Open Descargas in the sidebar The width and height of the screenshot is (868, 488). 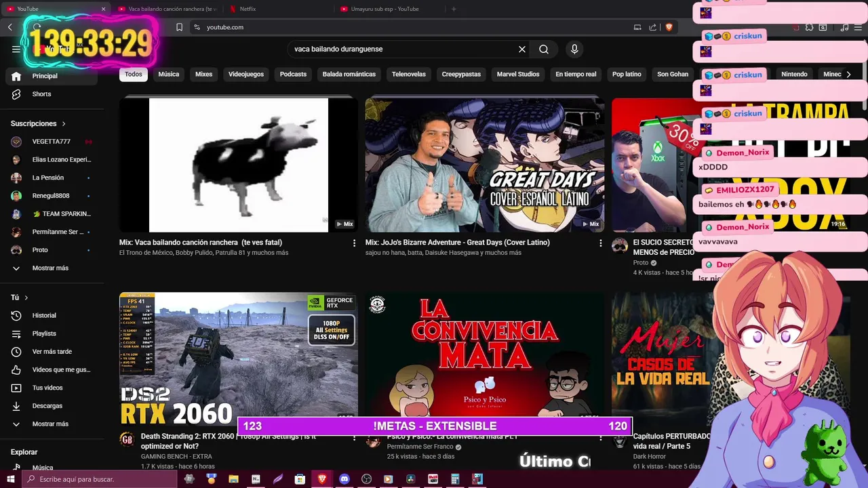pos(52,406)
